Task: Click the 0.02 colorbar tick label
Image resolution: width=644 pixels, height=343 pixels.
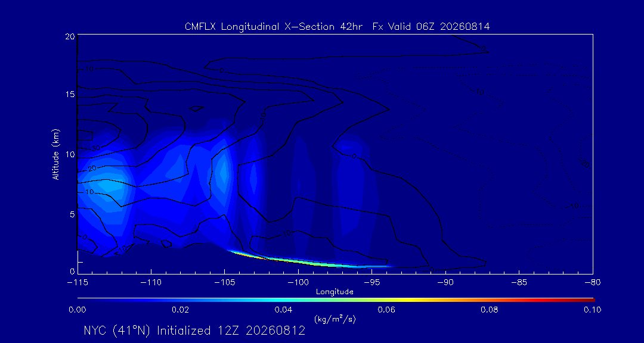Action: pyautogui.click(x=180, y=310)
